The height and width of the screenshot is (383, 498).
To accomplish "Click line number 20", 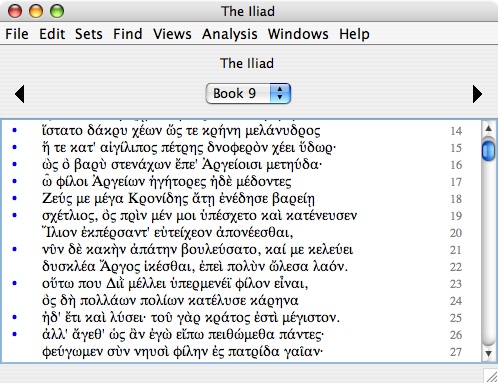I will point(456,233).
